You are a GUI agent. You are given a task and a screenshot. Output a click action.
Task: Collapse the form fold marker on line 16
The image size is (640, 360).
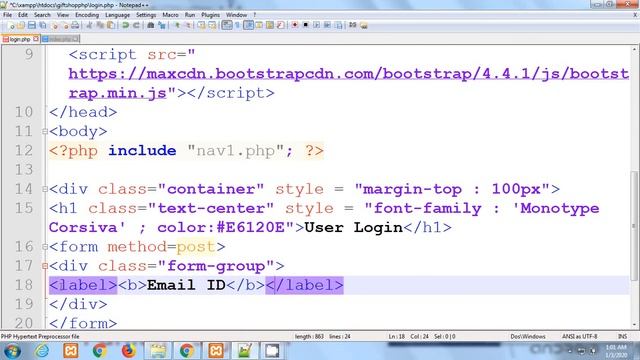coord(45,247)
